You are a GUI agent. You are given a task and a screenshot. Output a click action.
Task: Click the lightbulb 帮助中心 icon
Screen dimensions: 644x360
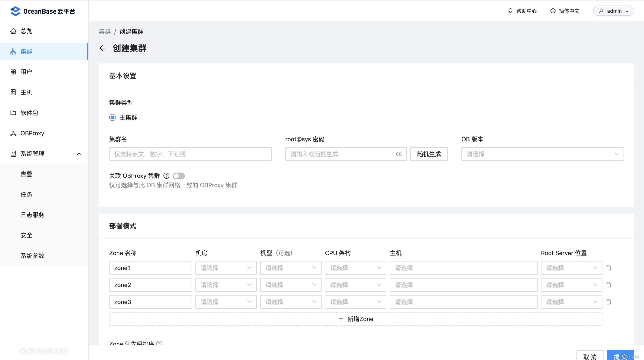[510, 11]
